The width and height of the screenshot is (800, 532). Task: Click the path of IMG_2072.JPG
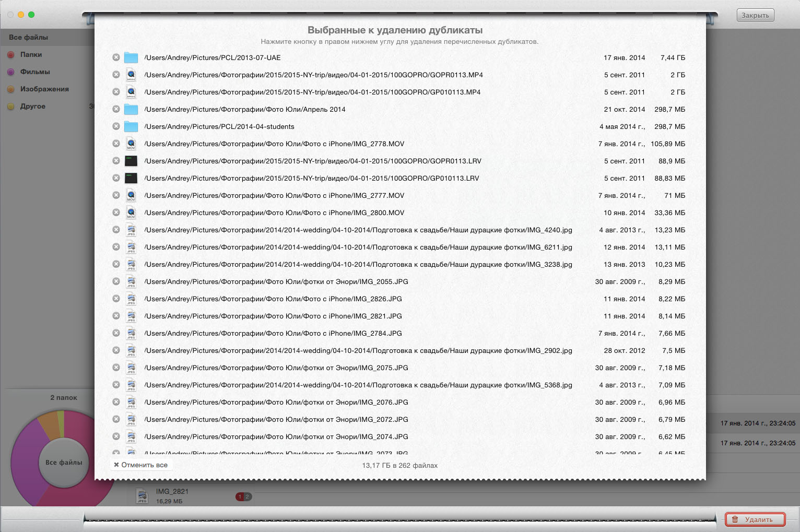(x=276, y=419)
